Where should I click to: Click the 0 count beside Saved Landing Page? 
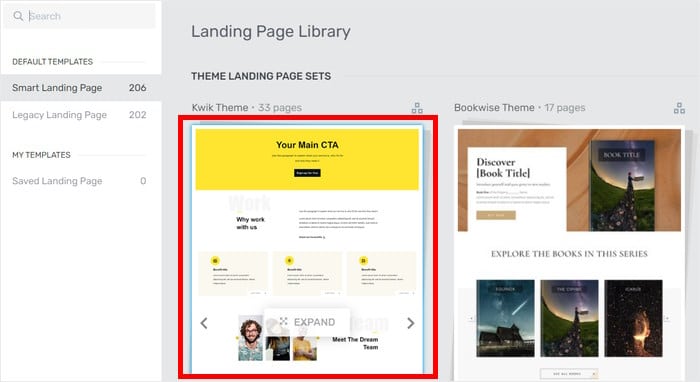pos(143,181)
